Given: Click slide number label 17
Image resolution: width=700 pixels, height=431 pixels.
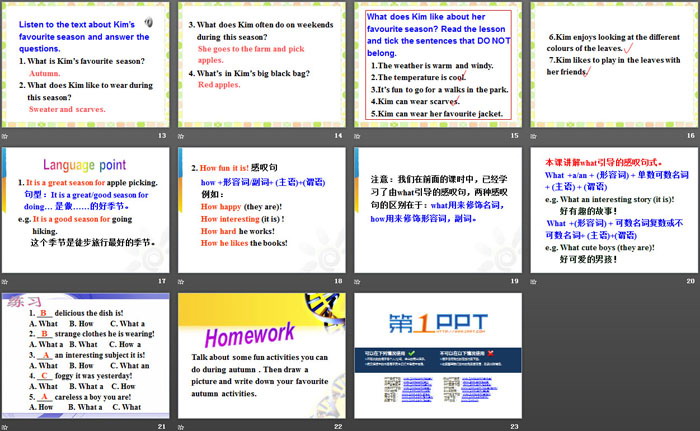Looking at the screenshot, I should coord(162,281).
